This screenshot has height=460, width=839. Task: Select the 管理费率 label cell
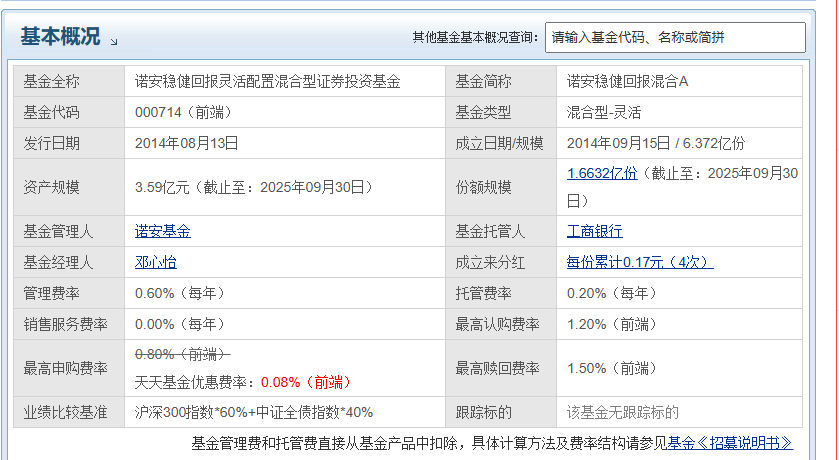[69, 294]
